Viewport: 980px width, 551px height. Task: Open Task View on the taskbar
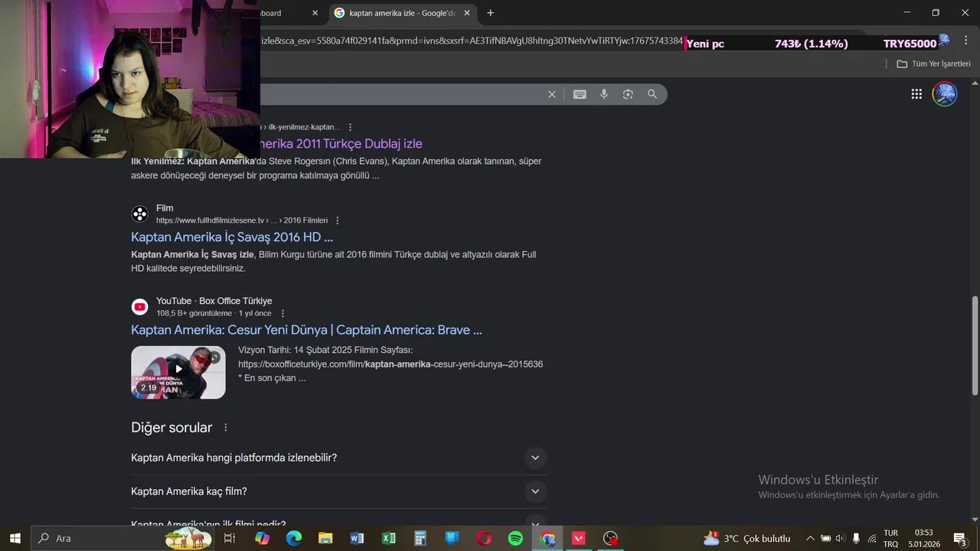229,538
